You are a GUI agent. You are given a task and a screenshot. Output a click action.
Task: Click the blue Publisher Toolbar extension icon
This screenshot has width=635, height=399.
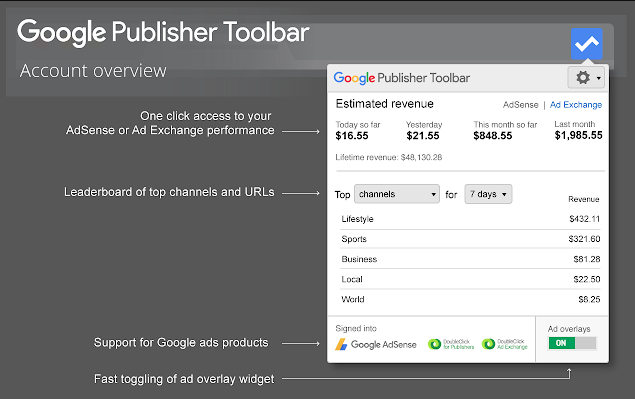pyautogui.click(x=586, y=44)
